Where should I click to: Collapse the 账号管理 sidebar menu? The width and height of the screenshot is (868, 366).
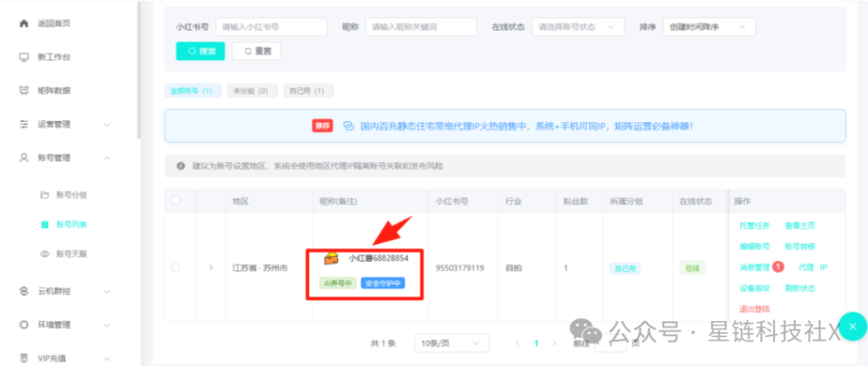pos(108,158)
